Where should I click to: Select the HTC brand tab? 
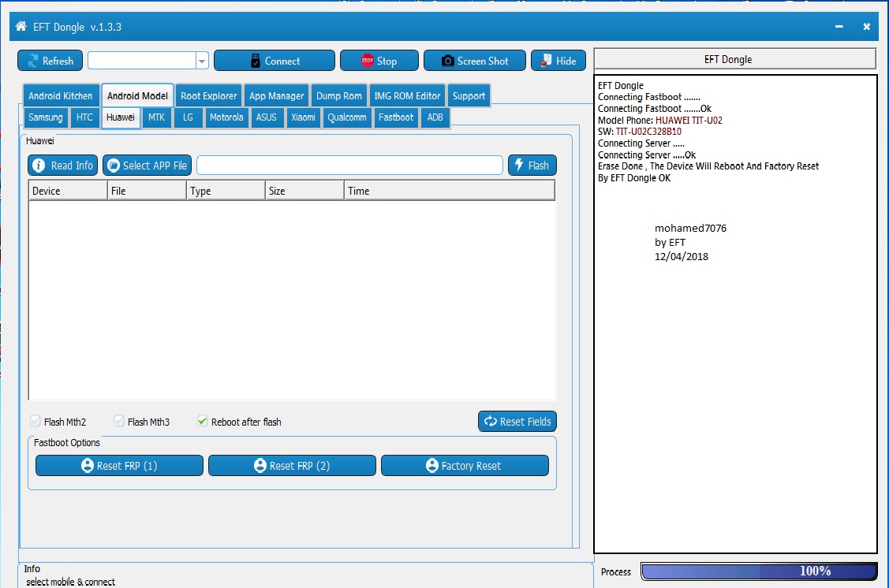tap(84, 117)
